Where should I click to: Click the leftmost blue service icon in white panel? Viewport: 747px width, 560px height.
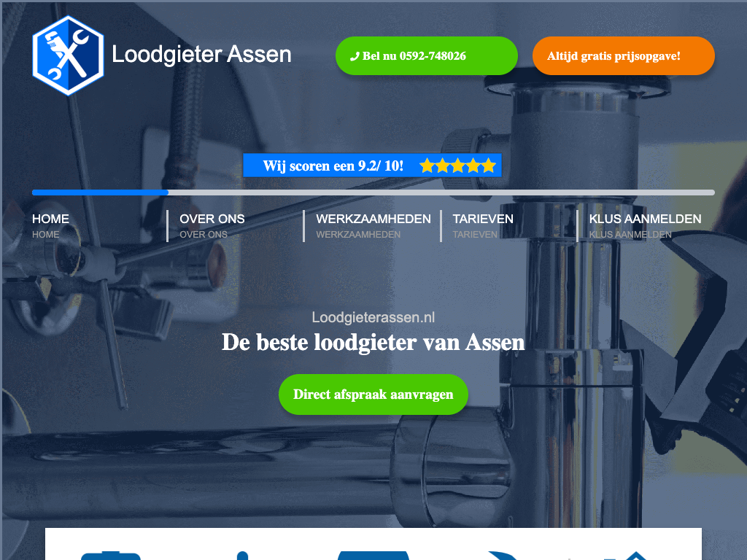coord(111,556)
